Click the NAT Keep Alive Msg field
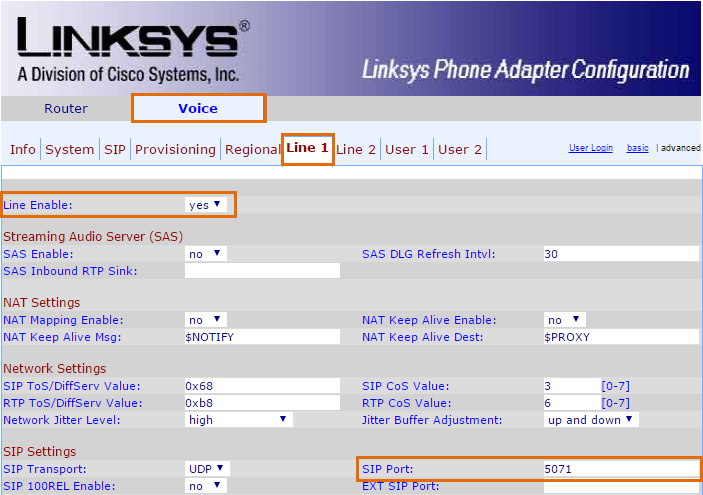This screenshot has width=703, height=495. (x=262, y=337)
